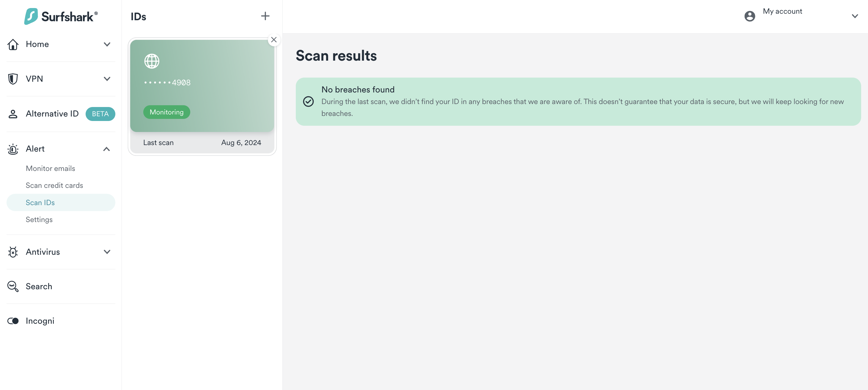Expand the VPN section chevron
The image size is (868, 390).
coord(107,79)
